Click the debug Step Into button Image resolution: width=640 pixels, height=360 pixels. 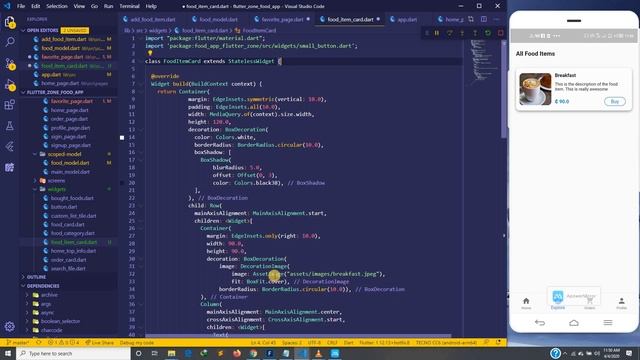pyautogui.click(x=462, y=33)
